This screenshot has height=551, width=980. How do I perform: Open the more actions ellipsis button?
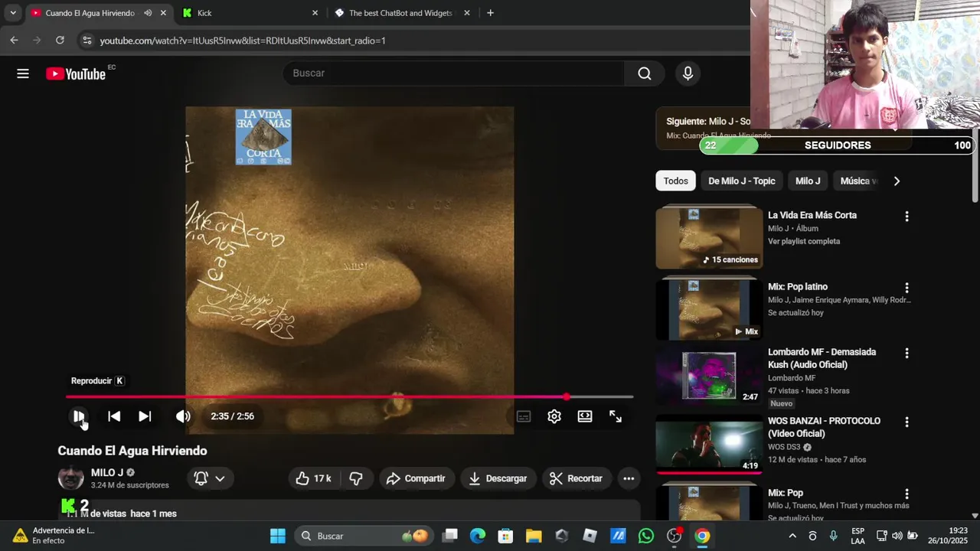point(629,478)
